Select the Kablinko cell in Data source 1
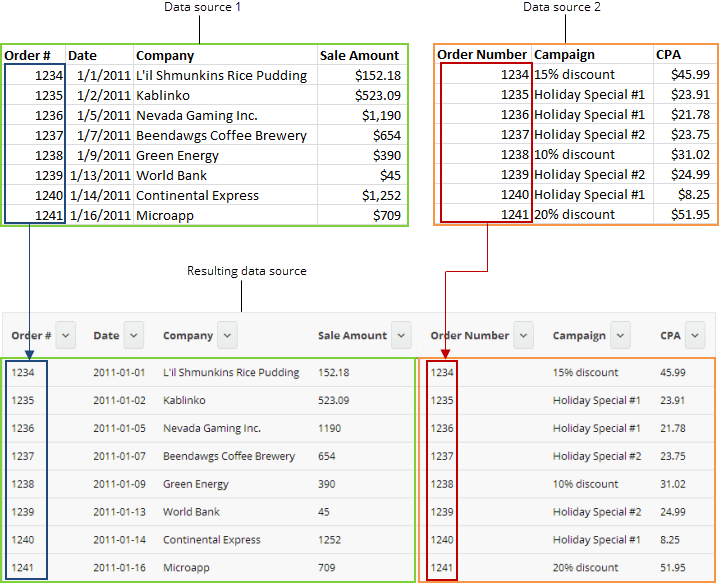719x584 pixels. click(165, 95)
